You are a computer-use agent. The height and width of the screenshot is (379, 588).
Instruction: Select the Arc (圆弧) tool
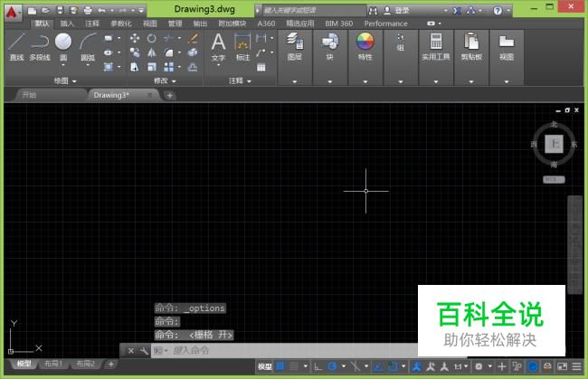(x=88, y=47)
